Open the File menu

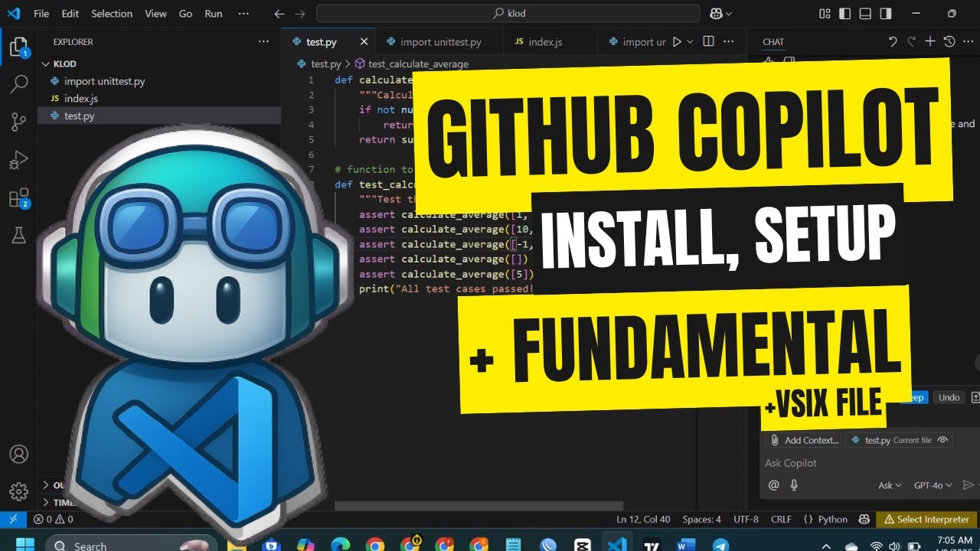pyautogui.click(x=41, y=14)
